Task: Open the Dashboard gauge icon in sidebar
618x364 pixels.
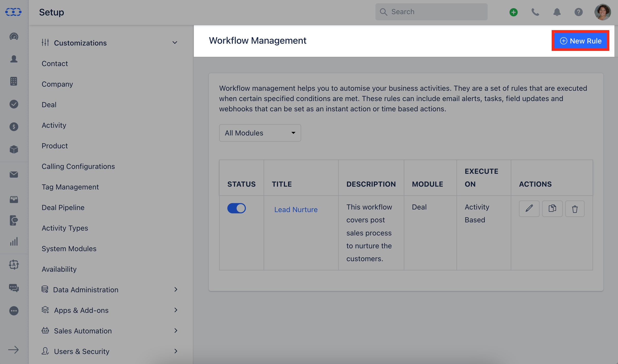Action: coord(14,37)
